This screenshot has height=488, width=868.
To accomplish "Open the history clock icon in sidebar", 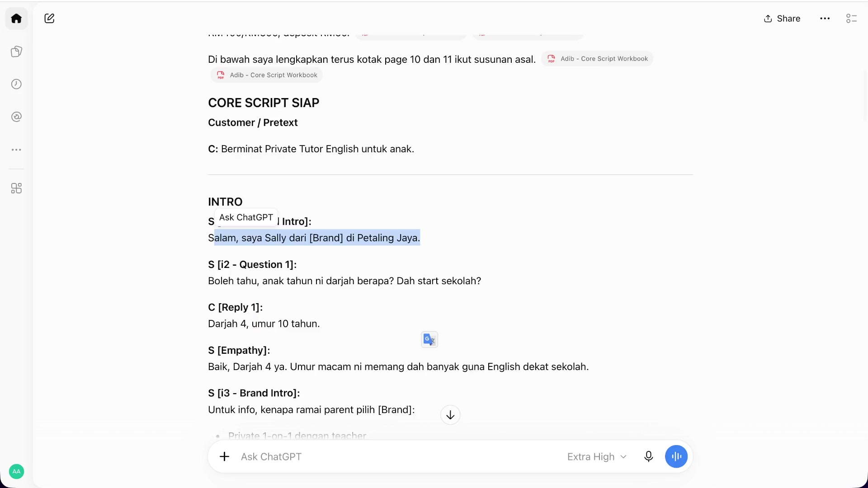I will (x=16, y=84).
